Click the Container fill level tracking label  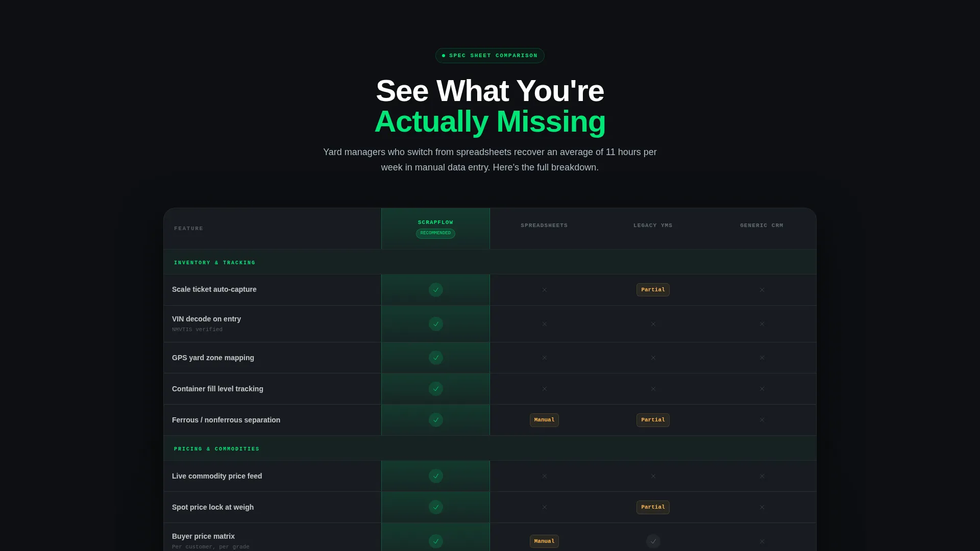(x=217, y=389)
